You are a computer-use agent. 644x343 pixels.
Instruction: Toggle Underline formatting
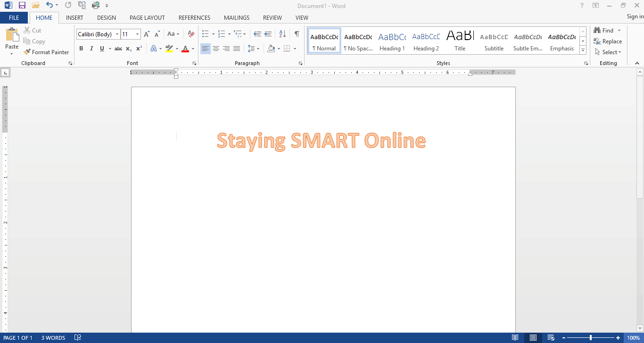(102, 49)
